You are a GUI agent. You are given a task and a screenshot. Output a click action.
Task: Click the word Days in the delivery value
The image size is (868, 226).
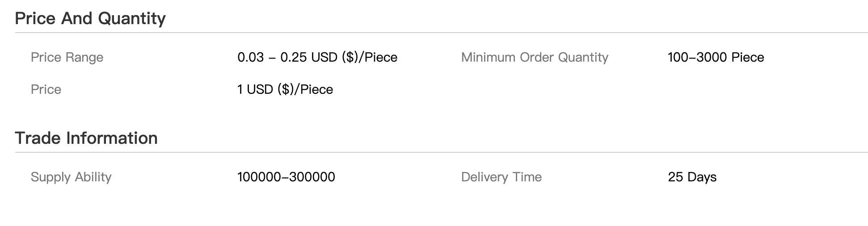702,177
